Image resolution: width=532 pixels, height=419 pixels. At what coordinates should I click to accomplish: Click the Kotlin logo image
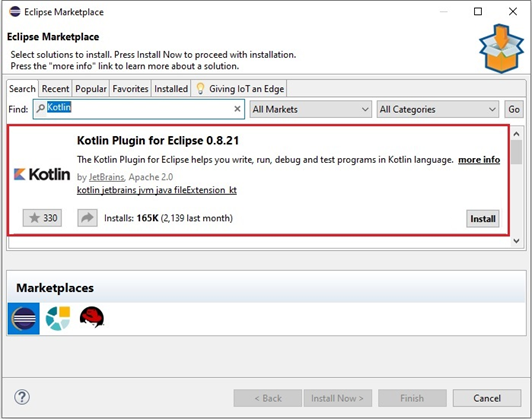click(42, 174)
